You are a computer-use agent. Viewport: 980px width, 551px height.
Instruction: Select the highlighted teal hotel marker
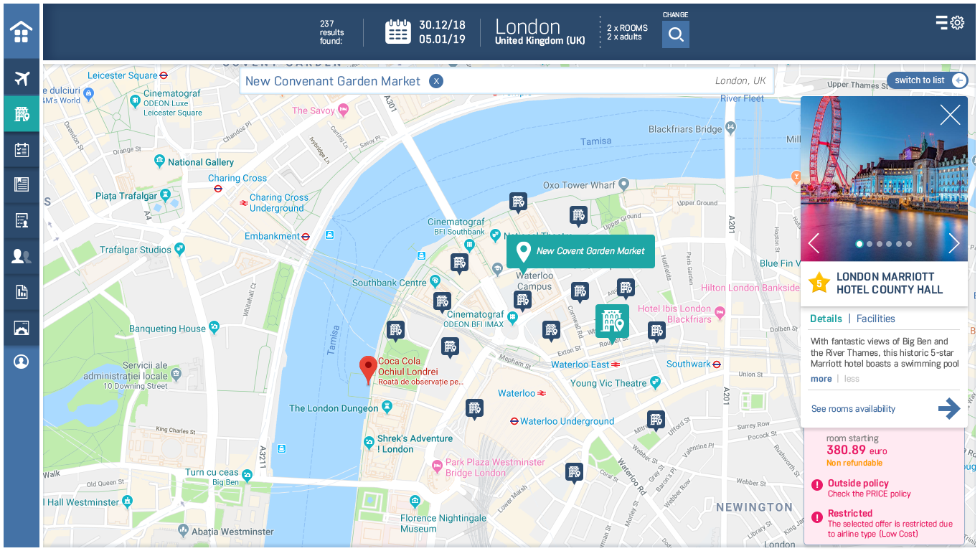tap(612, 321)
